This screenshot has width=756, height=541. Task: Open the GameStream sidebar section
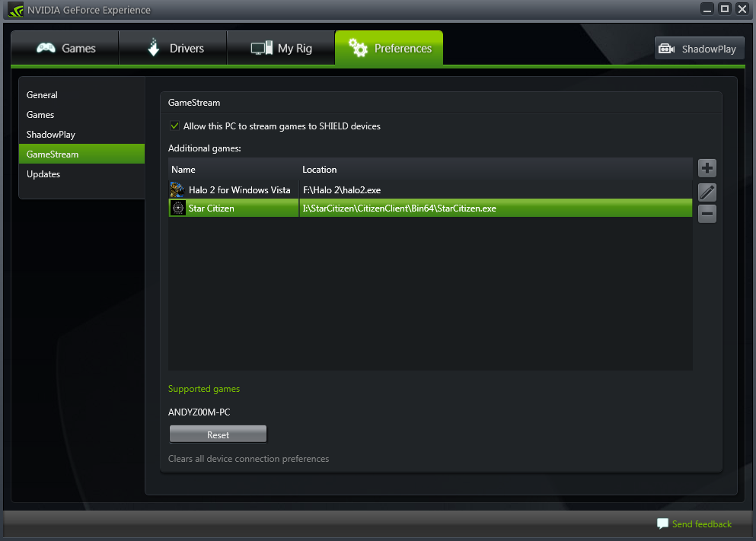point(53,154)
